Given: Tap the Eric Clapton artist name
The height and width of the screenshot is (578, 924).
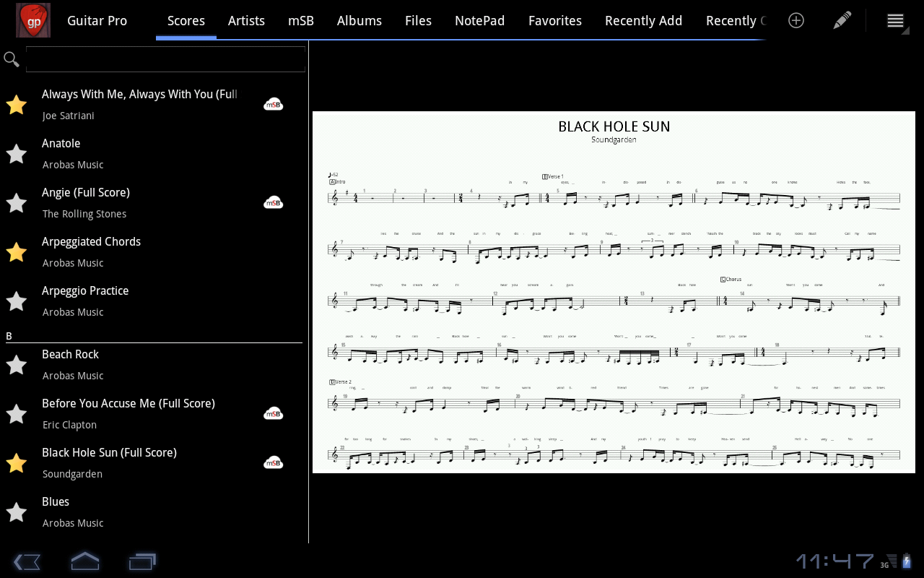Looking at the screenshot, I should [x=69, y=425].
